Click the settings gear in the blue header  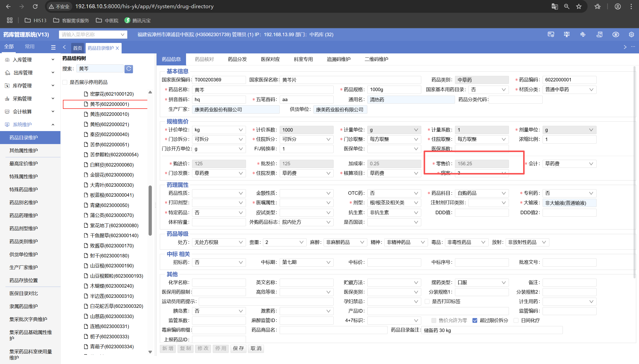coord(631,34)
